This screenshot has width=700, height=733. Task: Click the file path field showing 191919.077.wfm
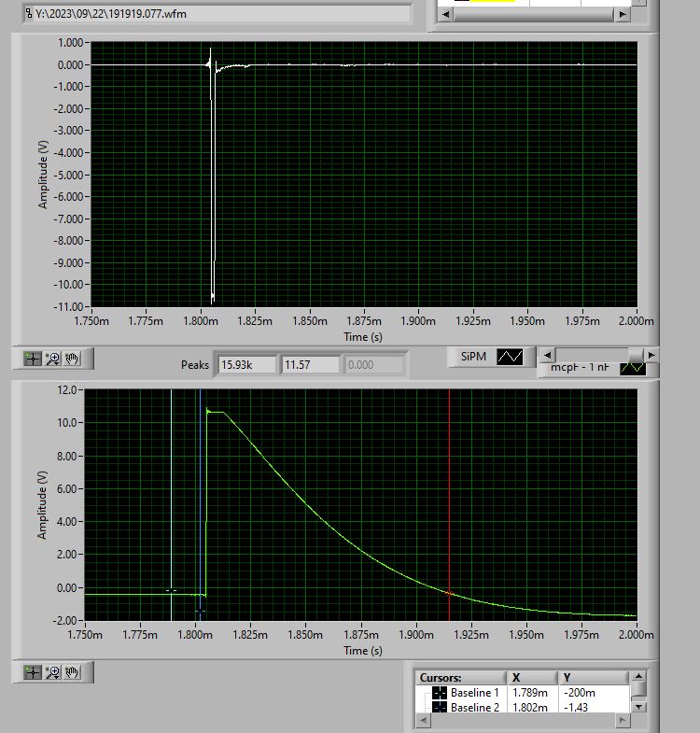pos(217,14)
